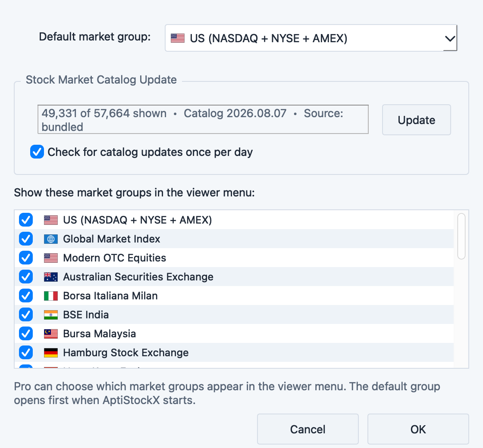Select Hamburg Stock Exchange row text

[x=125, y=353]
